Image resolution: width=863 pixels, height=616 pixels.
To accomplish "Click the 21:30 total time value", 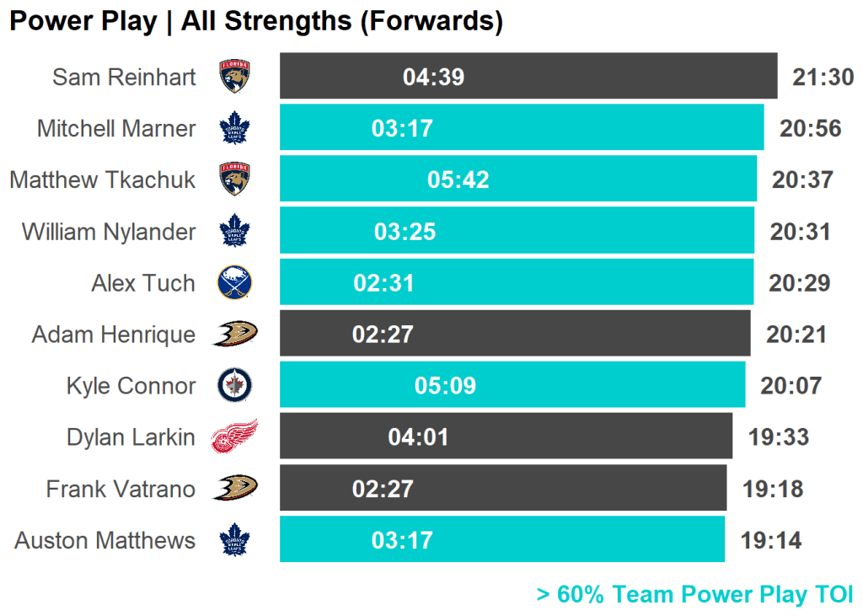I will 823,78.
